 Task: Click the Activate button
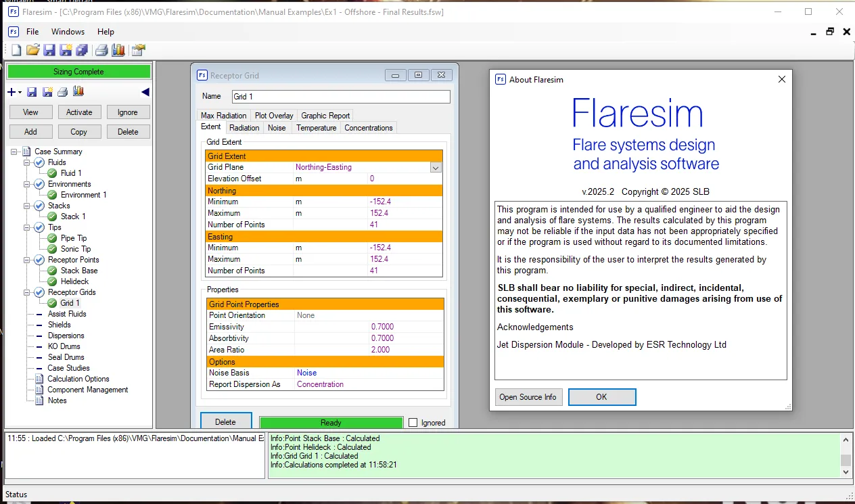(79, 112)
